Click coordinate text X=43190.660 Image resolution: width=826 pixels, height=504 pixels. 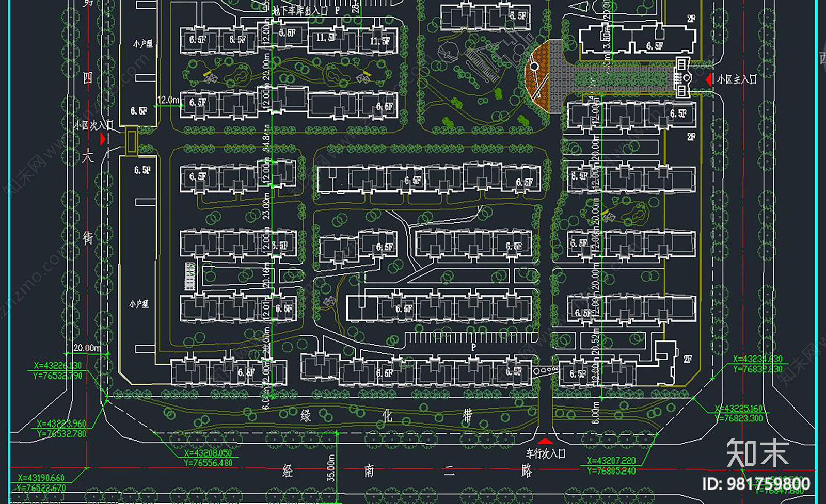(x=41, y=478)
